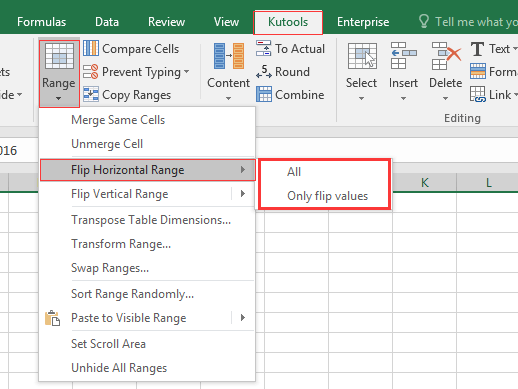The image size is (518, 389).
Task: Expand the Delete dropdown arrow
Action: pos(445,98)
